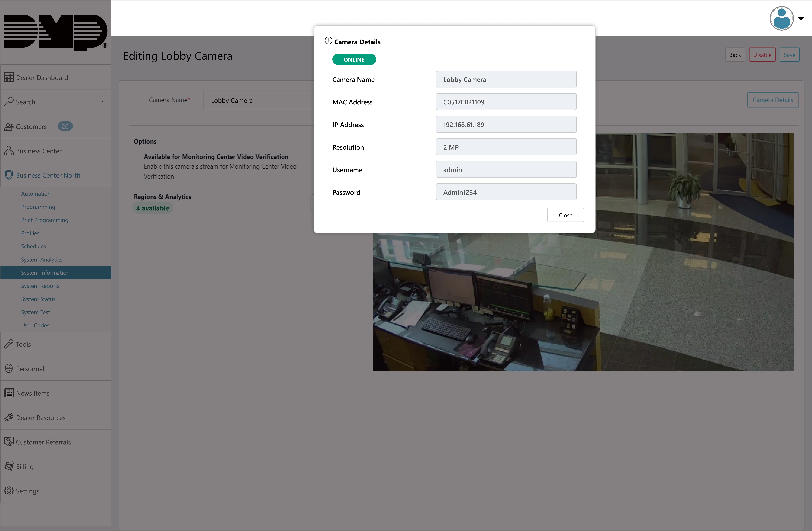Click the Business Center person icon

9,151
